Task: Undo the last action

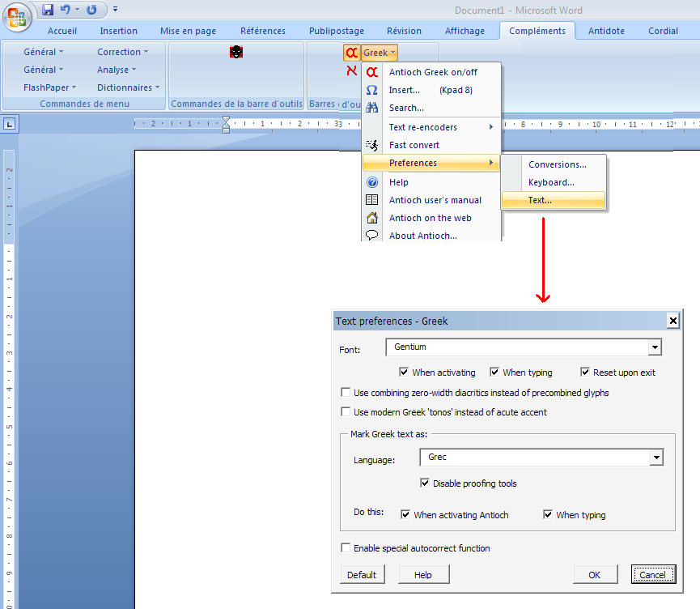Action: click(66, 10)
